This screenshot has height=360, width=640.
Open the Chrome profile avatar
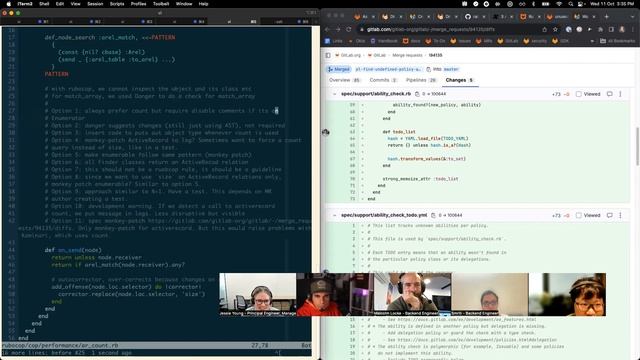pyautogui.click(x=622, y=29)
